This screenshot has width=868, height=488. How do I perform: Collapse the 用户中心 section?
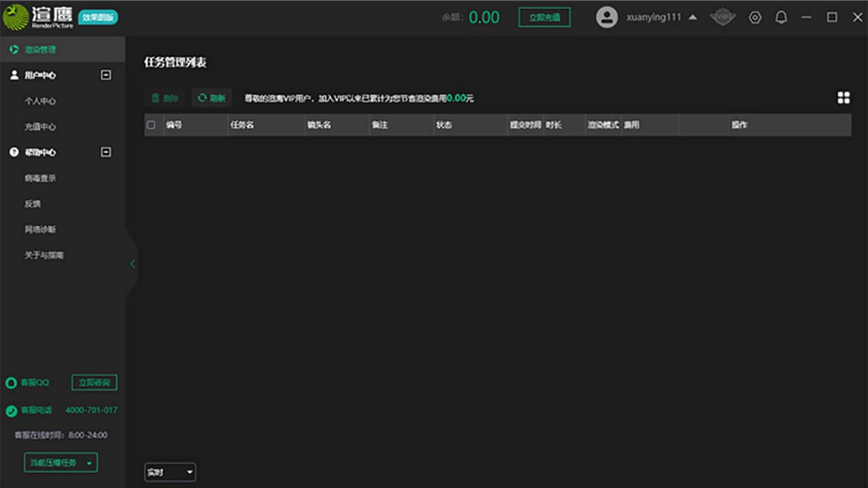106,75
